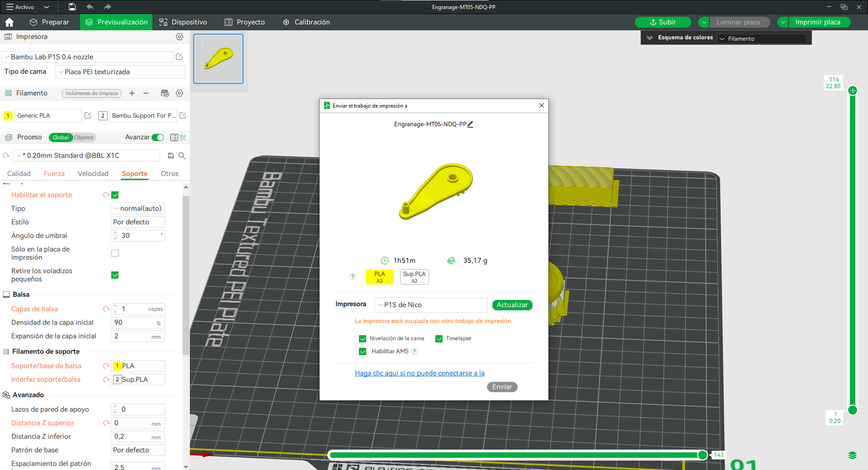The image size is (868, 470).
Task: Click the save file icon
Action: (x=72, y=7)
